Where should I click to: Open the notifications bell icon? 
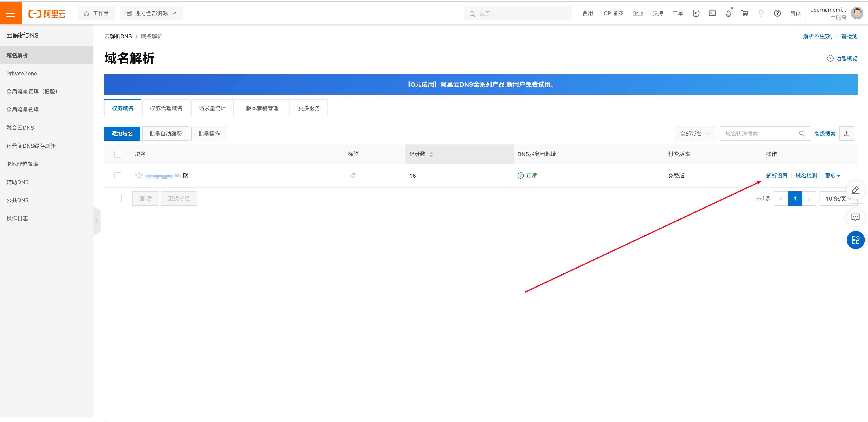point(728,13)
